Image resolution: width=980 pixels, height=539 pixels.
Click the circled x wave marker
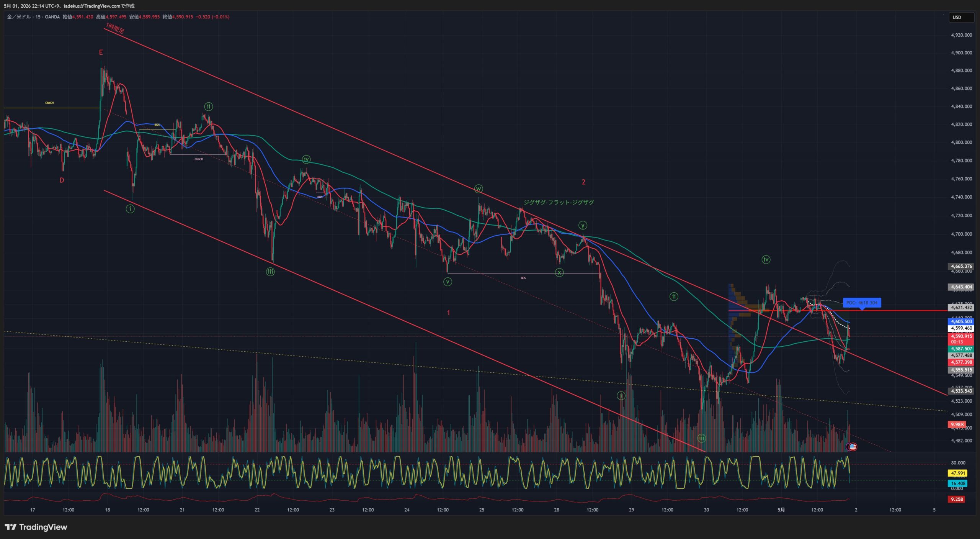[559, 273]
